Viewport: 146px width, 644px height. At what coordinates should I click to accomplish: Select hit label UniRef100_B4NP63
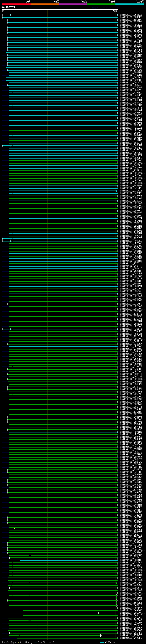click(131, 610)
